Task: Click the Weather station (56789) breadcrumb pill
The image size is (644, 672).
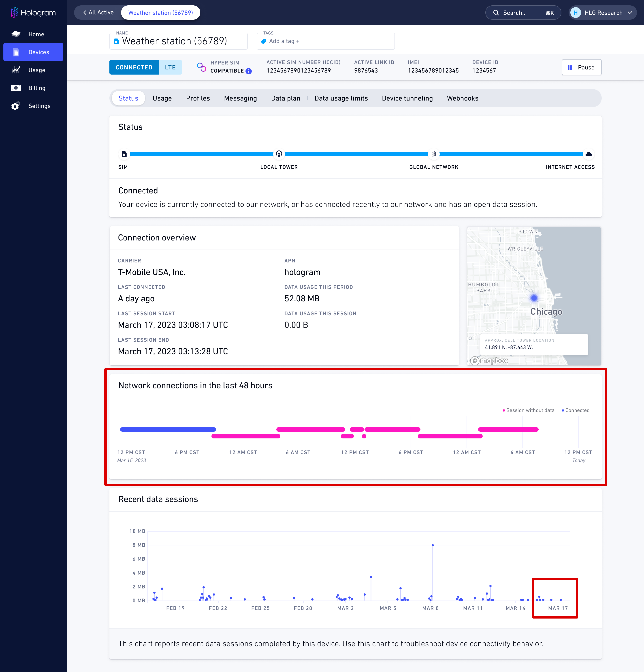Action: pos(161,13)
